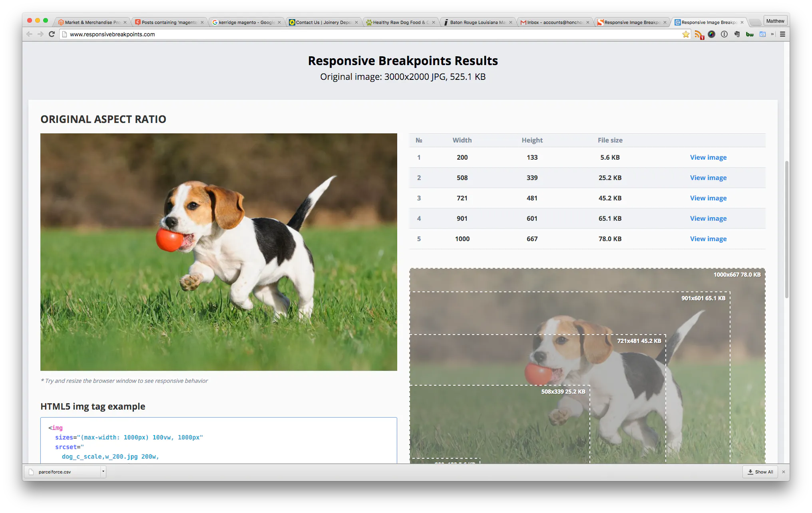
Task: Bookmark this page with the star icon
Action: 686,34
